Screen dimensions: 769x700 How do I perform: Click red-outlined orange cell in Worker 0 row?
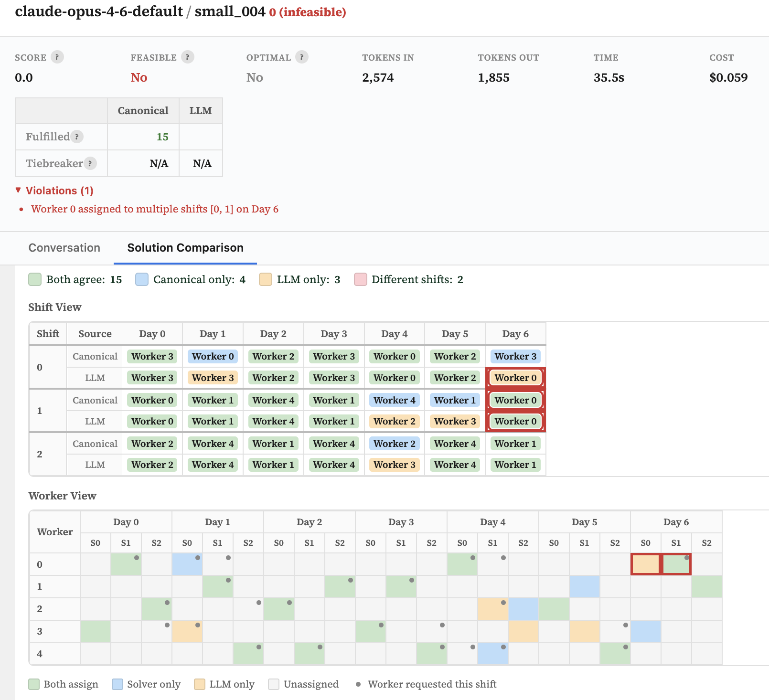(x=645, y=564)
